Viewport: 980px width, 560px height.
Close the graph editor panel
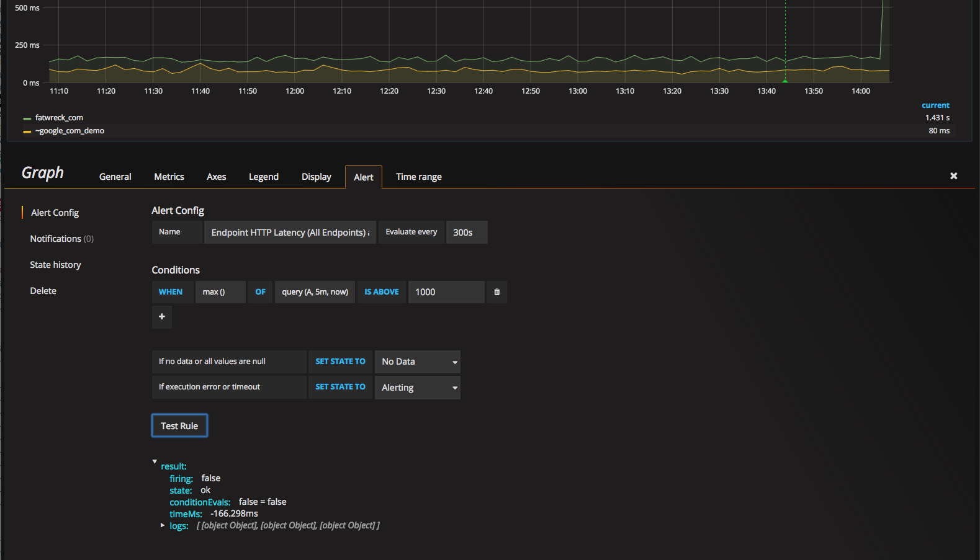[x=953, y=176]
